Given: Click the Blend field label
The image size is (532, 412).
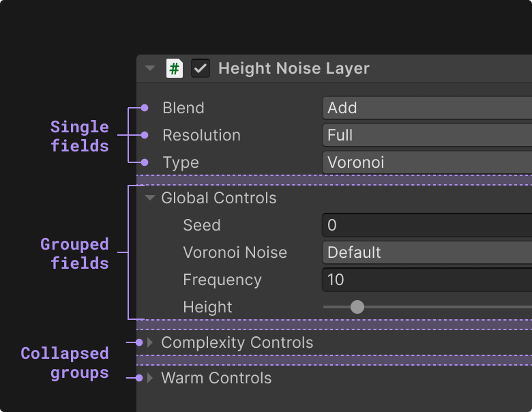Looking at the screenshot, I should click(183, 108).
